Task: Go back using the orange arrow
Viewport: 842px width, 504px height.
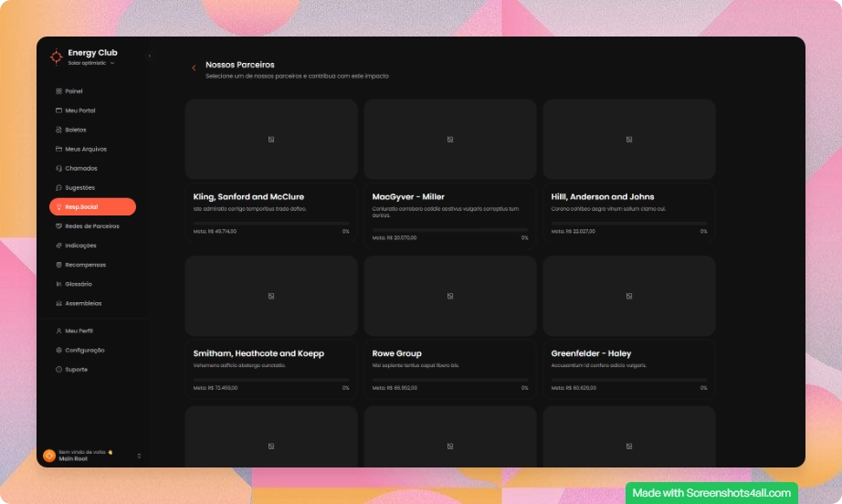Action: pos(194,68)
